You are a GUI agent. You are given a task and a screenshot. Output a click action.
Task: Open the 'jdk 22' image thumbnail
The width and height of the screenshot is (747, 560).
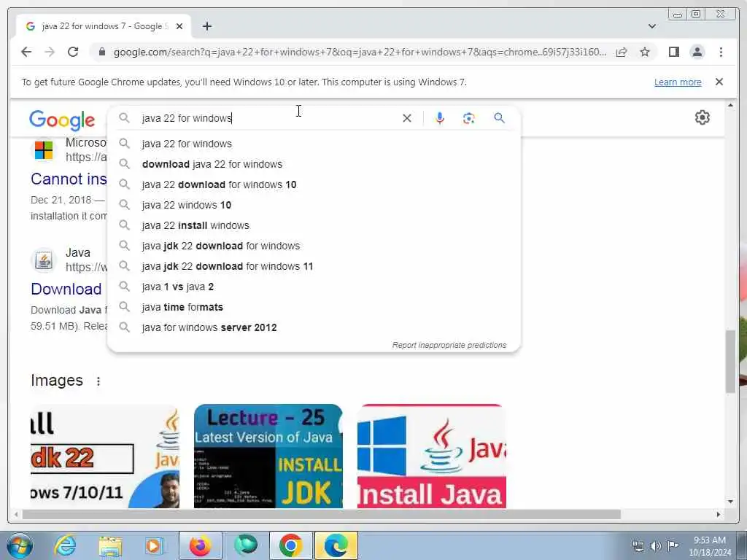click(x=105, y=456)
